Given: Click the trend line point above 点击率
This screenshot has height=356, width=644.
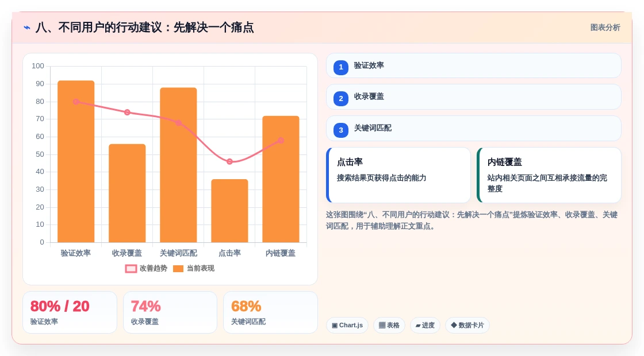Looking at the screenshot, I should [x=229, y=161].
